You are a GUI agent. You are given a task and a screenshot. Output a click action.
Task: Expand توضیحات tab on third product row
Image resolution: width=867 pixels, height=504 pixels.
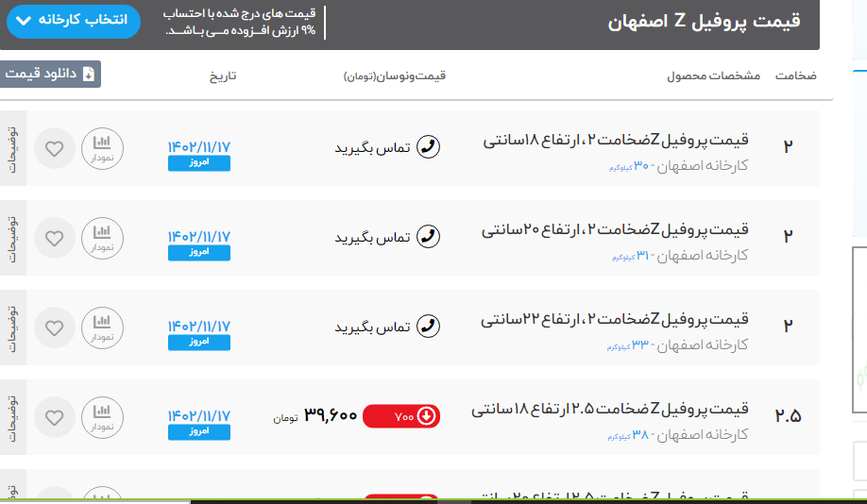coord(12,328)
